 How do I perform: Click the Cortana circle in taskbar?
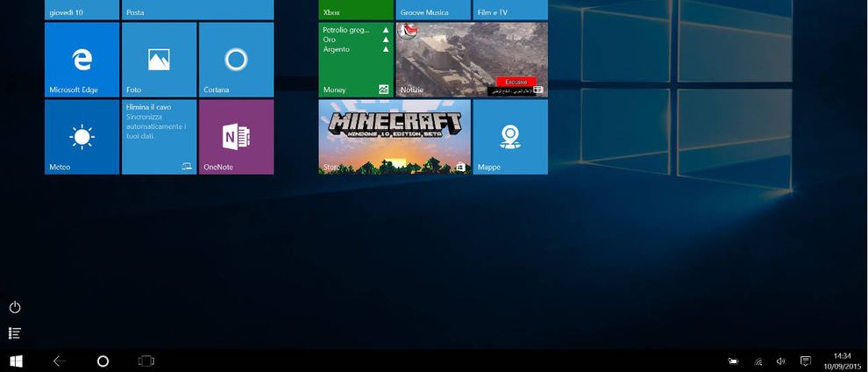coord(103,361)
